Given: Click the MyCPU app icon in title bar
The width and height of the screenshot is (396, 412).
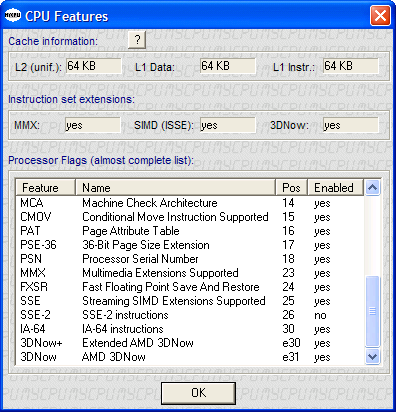Looking at the screenshot, I should [13, 15].
